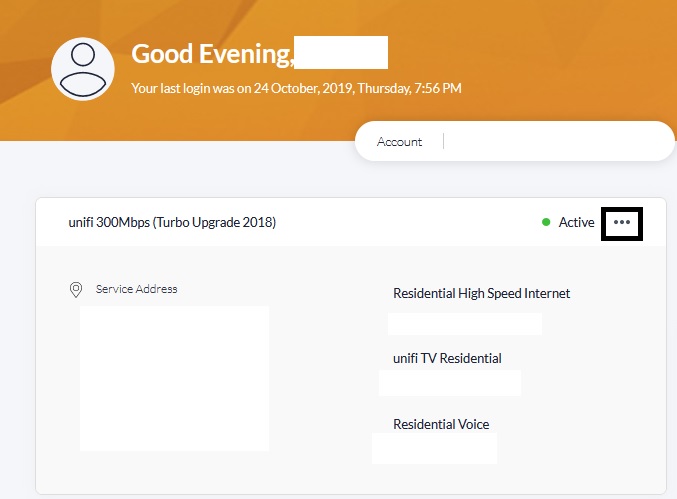Select the unifi 300Mbps (Turbo Upgrade 2018) plan title

click(x=172, y=222)
